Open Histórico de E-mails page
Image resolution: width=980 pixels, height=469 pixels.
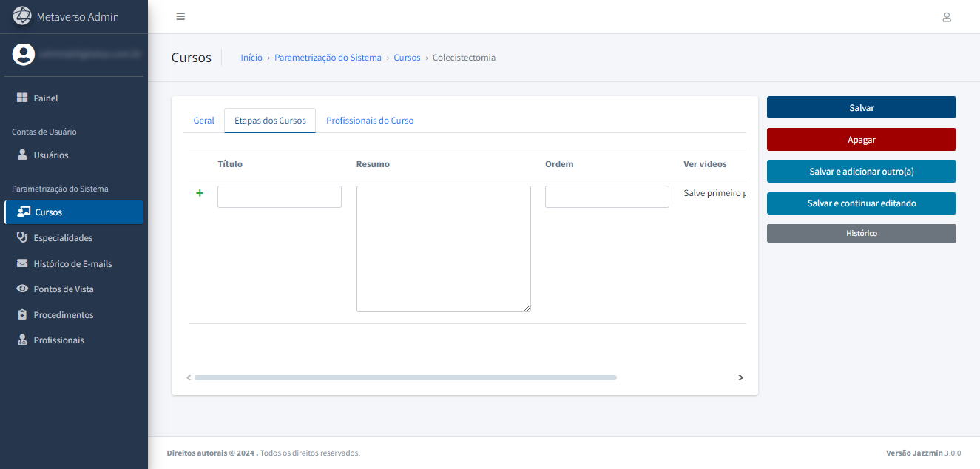click(x=72, y=264)
